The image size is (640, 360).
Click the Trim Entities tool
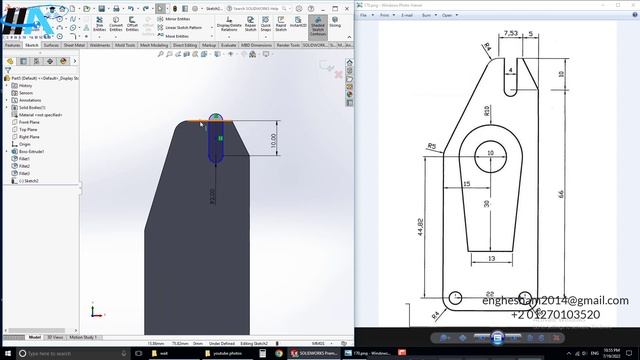click(x=100, y=24)
